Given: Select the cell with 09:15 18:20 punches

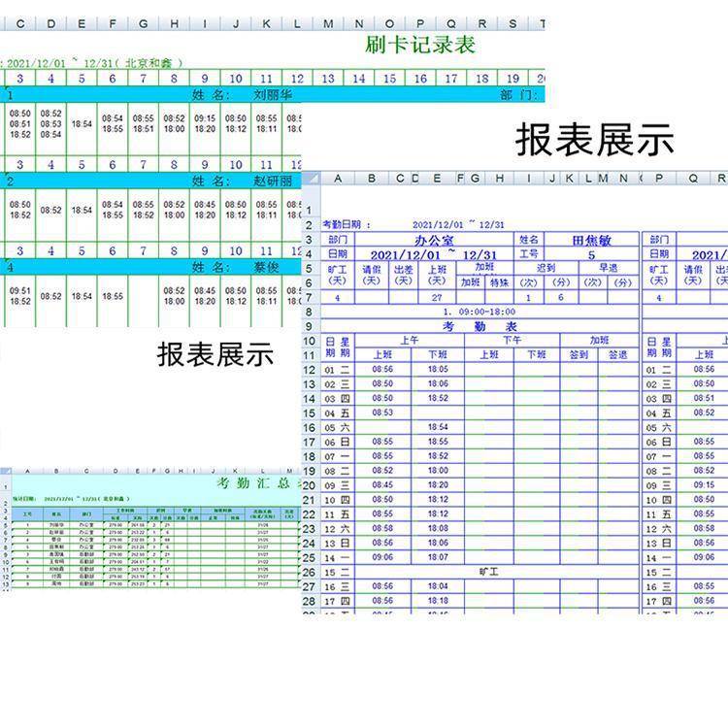Looking at the screenshot, I should (205, 129).
